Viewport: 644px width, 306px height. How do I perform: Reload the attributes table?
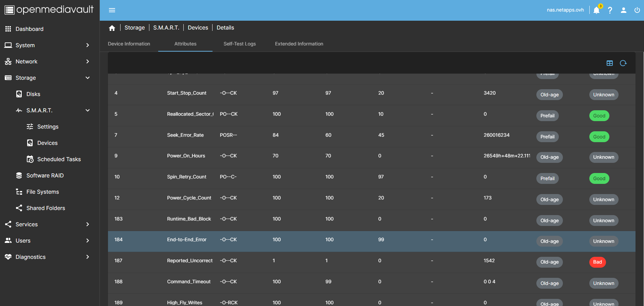(623, 63)
